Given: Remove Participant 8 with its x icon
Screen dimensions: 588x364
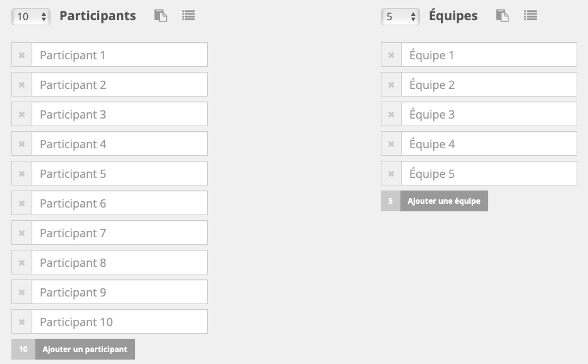Looking at the screenshot, I should [x=21, y=262].
